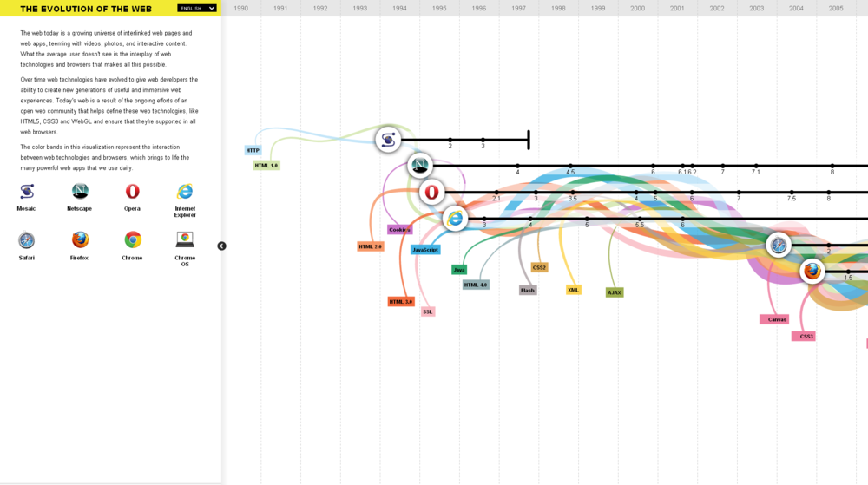The width and height of the screenshot is (868, 485).
Task: Click the orange HTML 2.0 tag
Action: (x=371, y=246)
